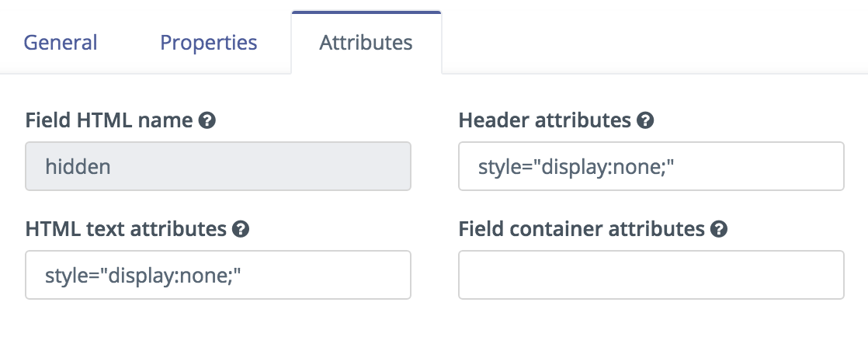868x337 pixels.
Task: Open help for Field HTML name
Action: (207, 120)
